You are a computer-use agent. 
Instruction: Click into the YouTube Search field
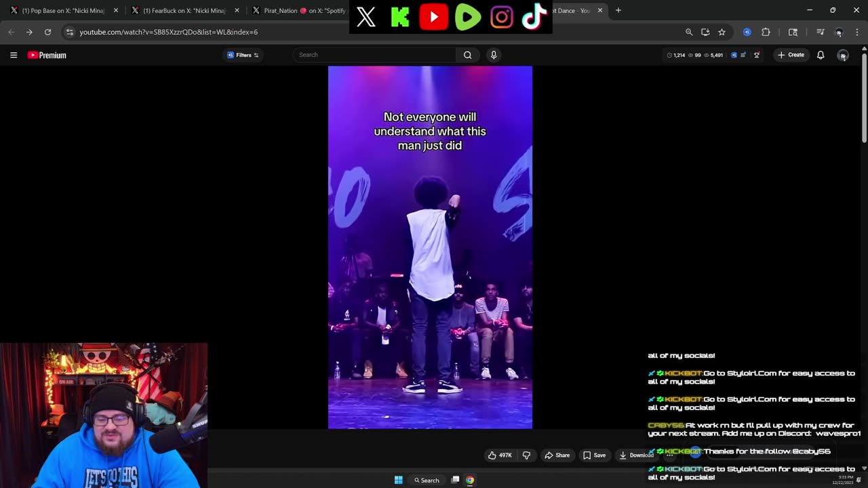coord(374,55)
